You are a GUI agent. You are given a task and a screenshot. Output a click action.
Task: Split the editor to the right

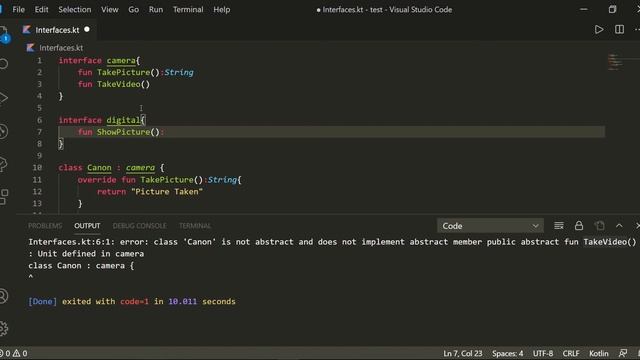pyautogui.click(x=619, y=29)
